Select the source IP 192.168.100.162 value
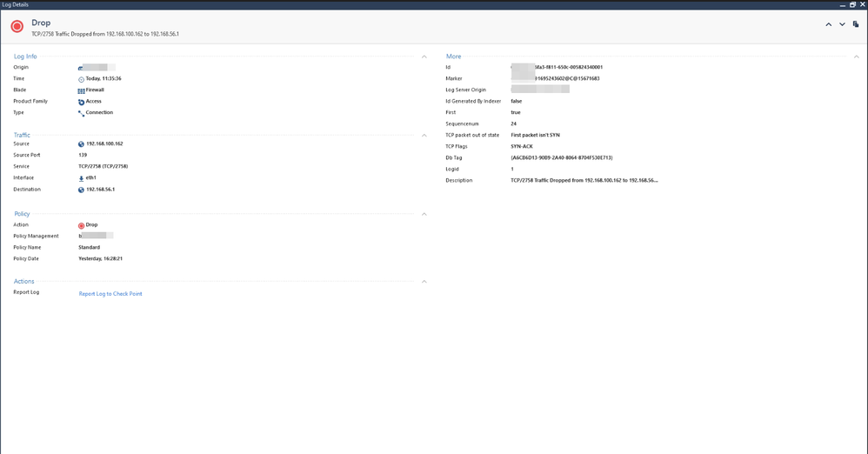This screenshot has height=454, width=868. tap(104, 144)
